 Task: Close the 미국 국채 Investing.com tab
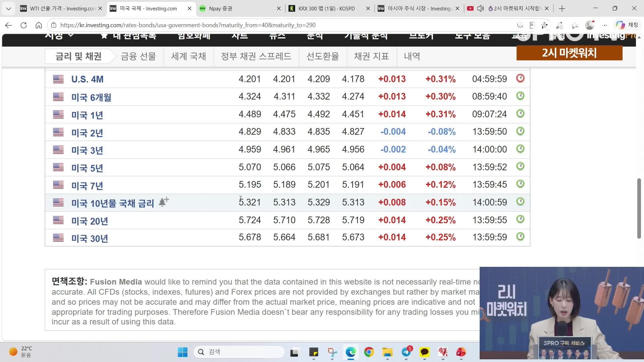point(190,8)
